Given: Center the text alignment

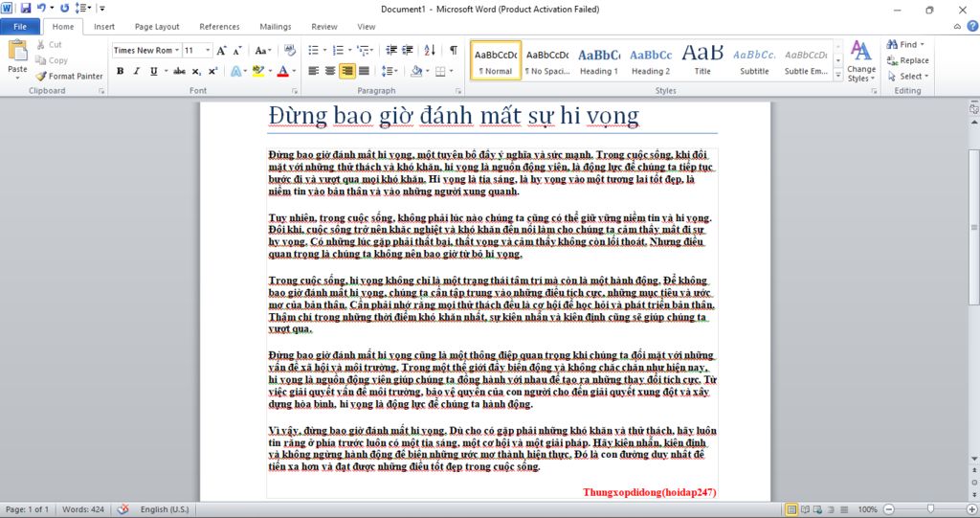Looking at the screenshot, I should click(x=330, y=71).
